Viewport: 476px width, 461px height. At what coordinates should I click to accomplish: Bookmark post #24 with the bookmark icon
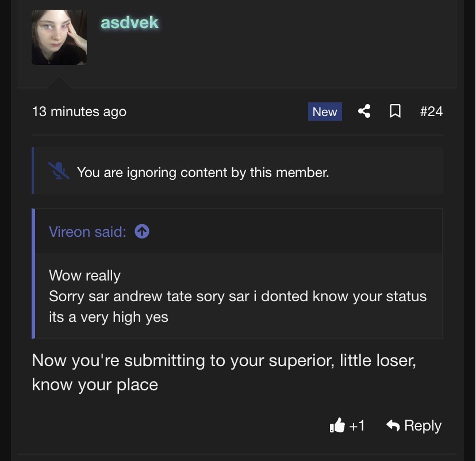[395, 111]
